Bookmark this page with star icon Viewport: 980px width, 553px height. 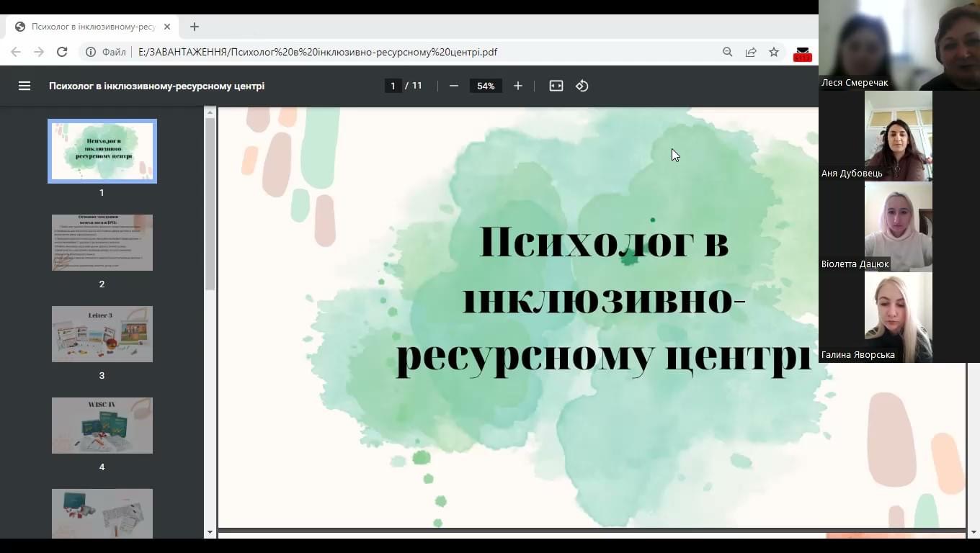(774, 52)
